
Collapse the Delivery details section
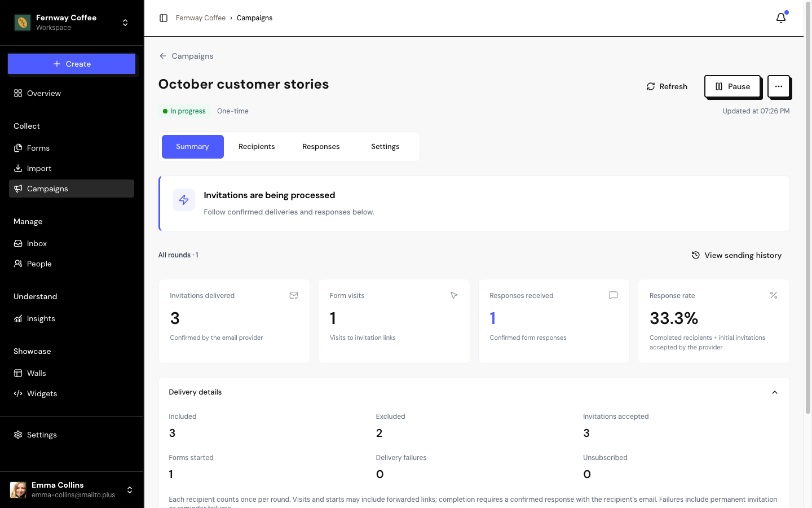(x=774, y=392)
